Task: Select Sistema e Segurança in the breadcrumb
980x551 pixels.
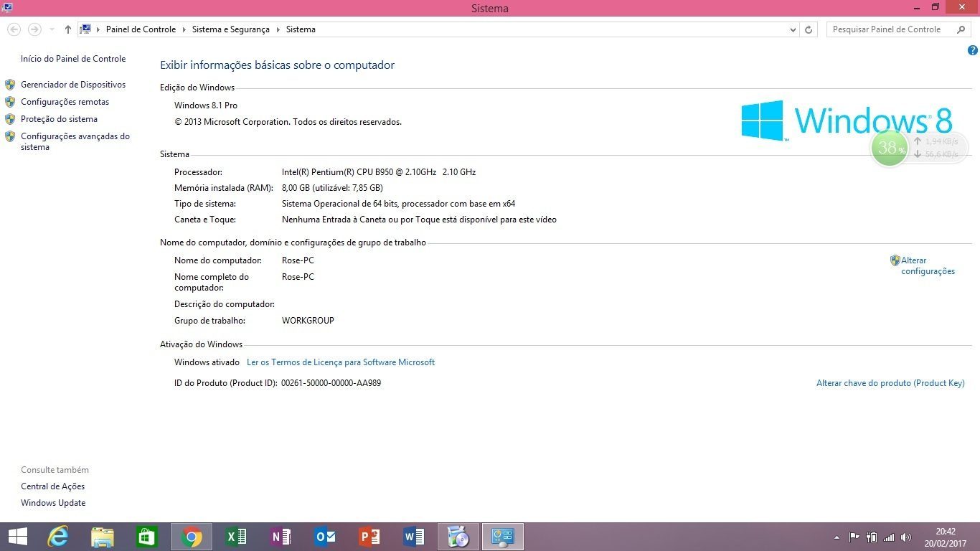Action: pyautogui.click(x=231, y=29)
